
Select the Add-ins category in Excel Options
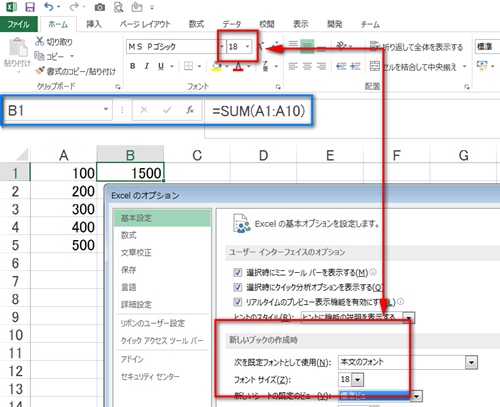(162, 359)
